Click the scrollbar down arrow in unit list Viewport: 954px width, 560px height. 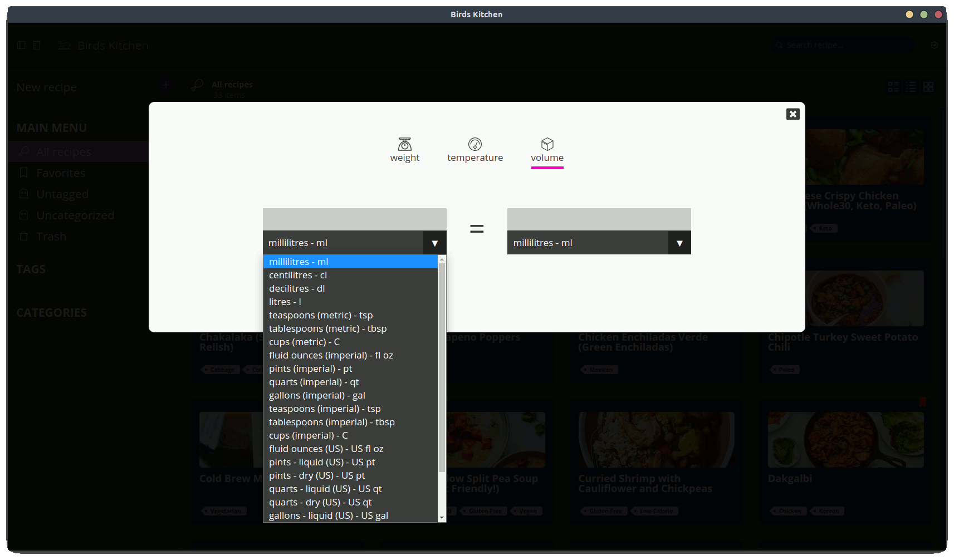pyautogui.click(x=442, y=518)
